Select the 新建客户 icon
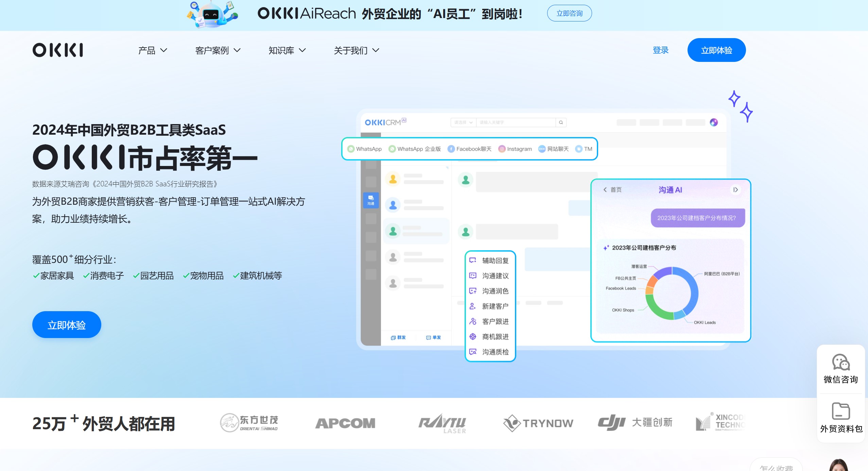 pyautogui.click(x=473, y=306)
